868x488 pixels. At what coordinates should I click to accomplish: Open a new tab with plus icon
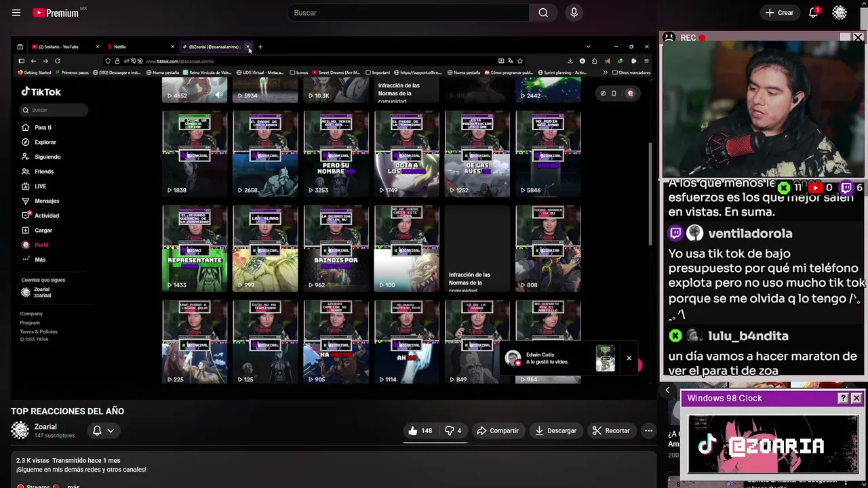tap(260, 47)
